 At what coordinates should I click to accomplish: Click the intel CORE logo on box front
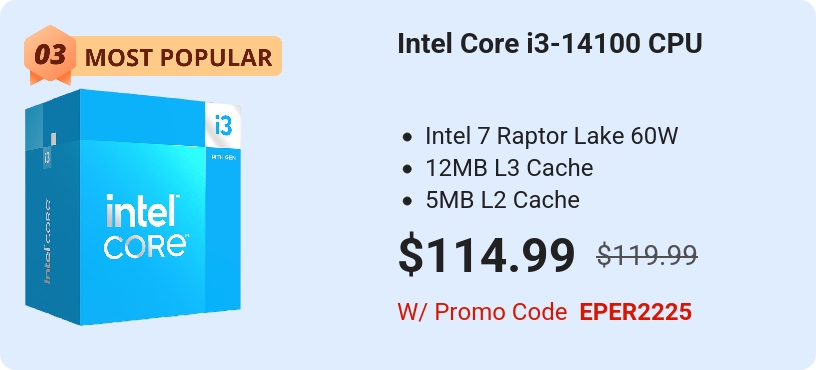pos(146,226)
